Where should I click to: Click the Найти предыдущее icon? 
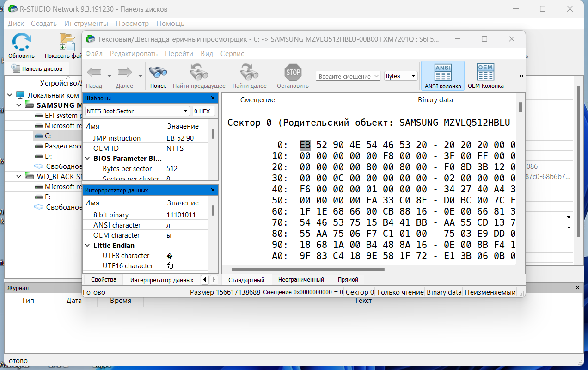click(x=199, y=72)
